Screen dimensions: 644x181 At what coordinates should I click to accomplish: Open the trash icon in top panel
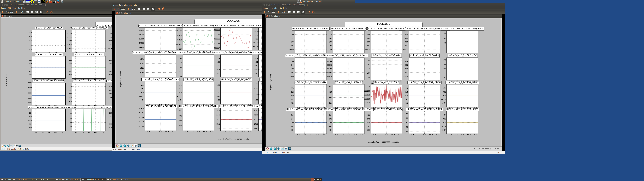click(298, 2)
